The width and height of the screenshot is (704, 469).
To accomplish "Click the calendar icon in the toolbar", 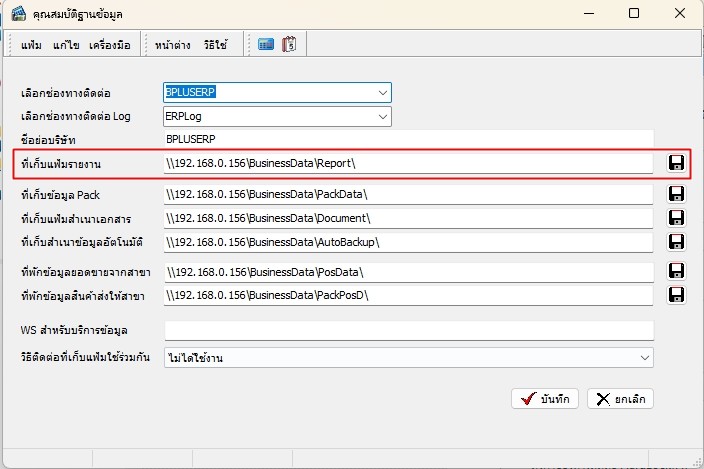I will pos(266,45).
